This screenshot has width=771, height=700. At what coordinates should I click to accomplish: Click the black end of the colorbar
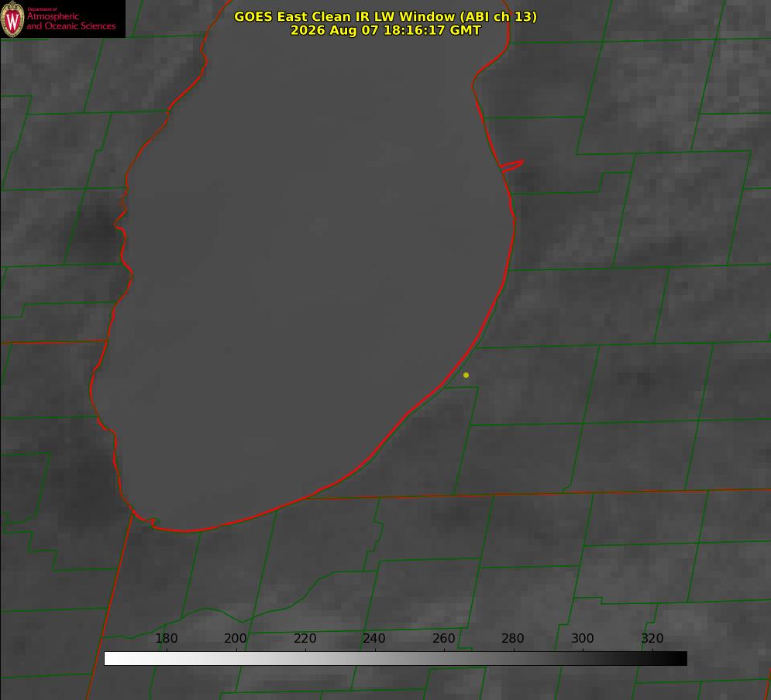[x=680, y=658]
